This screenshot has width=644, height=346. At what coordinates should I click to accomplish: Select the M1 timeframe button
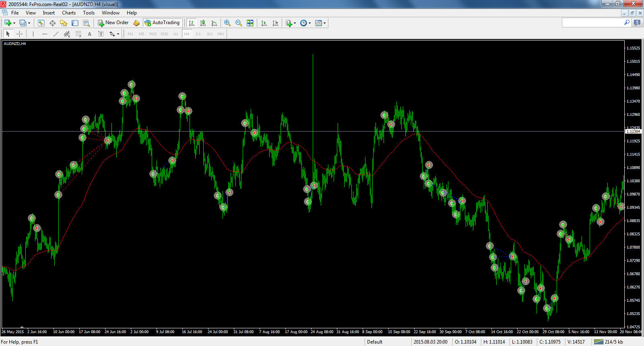click(x=130, y=34)
